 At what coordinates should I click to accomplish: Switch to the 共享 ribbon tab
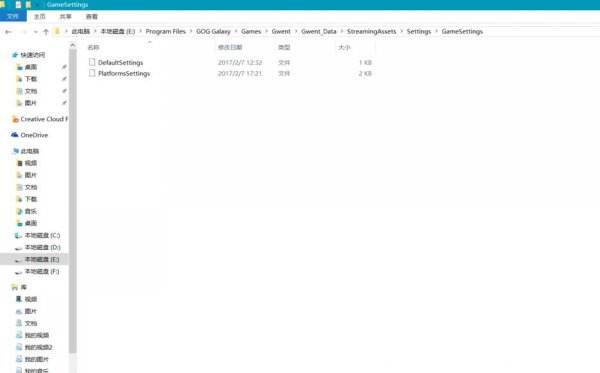coord(65,16)
